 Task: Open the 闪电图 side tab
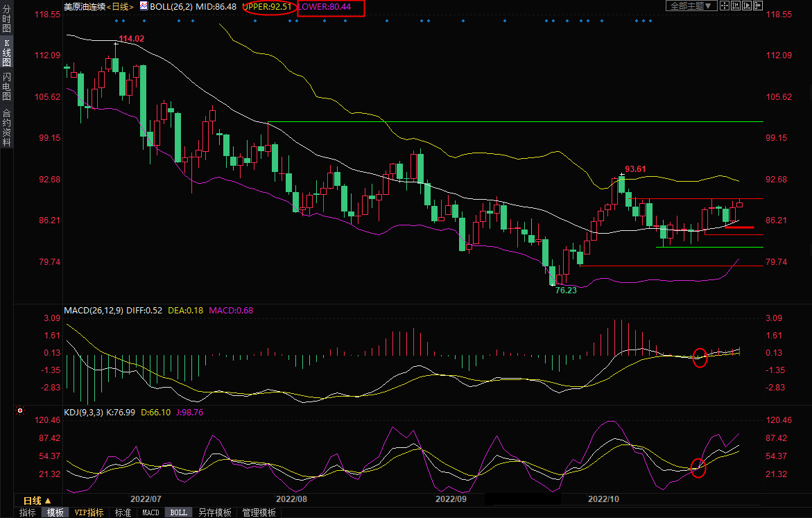(x=6, y=87)
